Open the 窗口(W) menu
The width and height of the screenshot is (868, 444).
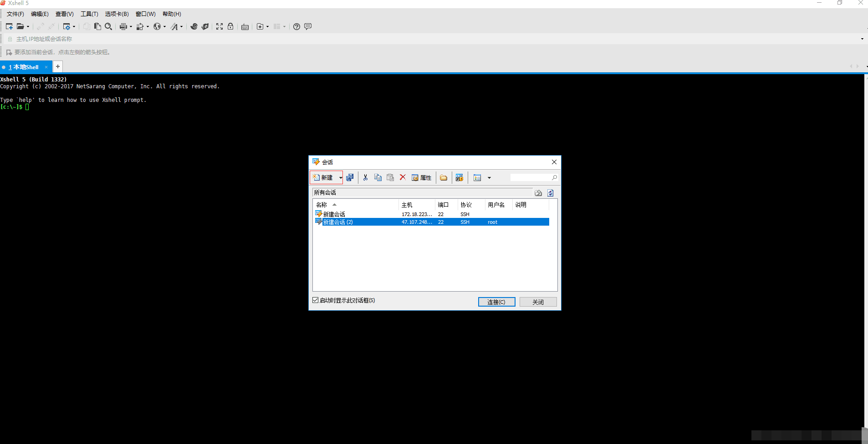tap(145, 14)
